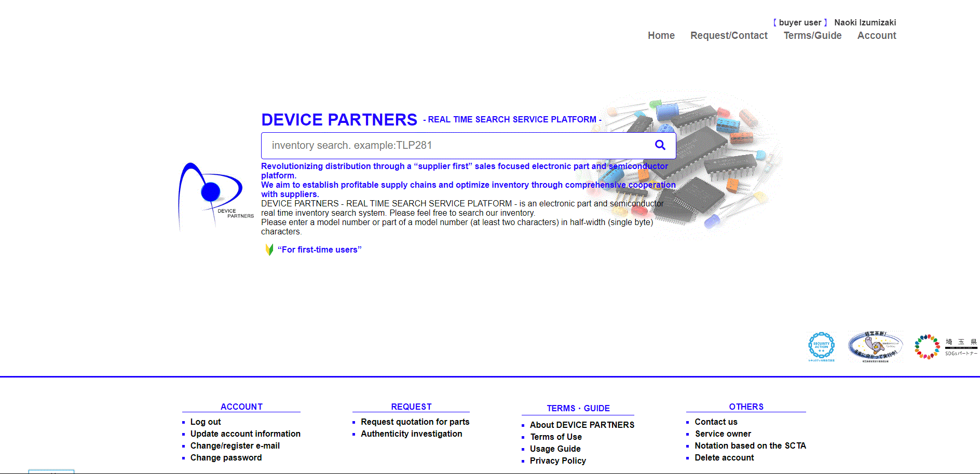
Task: Open Terms of Use link
Action: (x=556, y=437)
